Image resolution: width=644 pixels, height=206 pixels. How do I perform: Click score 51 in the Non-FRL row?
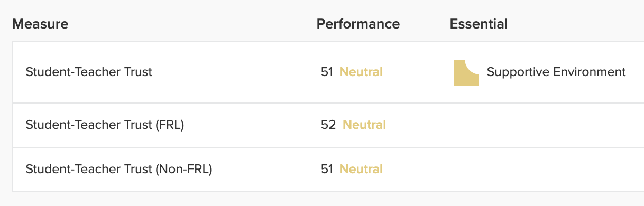coord(327,170)
